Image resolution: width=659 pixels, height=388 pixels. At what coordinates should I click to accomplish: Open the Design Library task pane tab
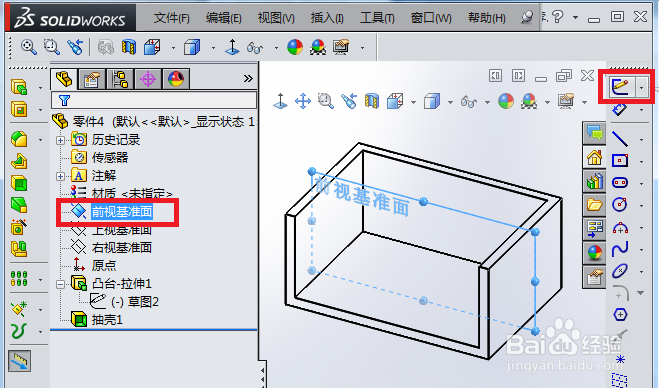click(x=594, y=181)
